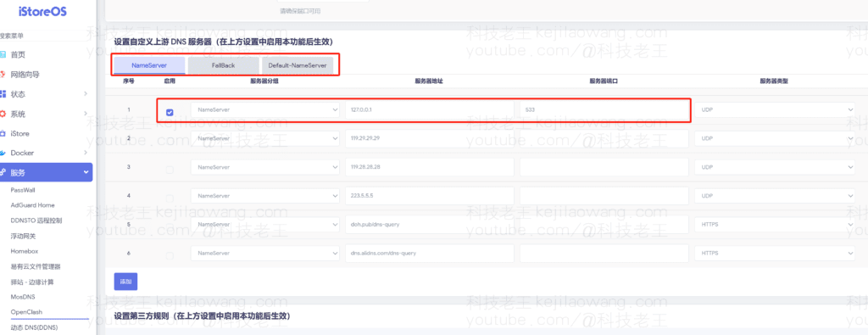Open MosDNS menu item

tap(23, 297)
